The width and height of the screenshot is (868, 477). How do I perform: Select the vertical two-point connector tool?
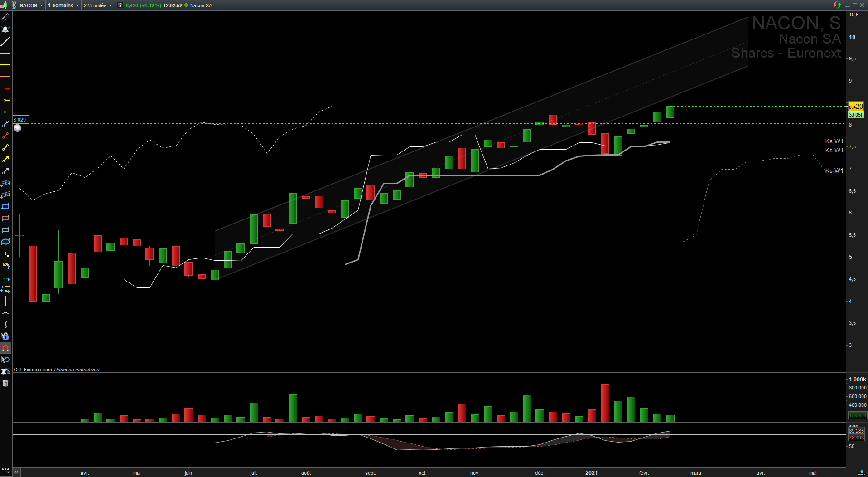pyautogui.click(x=5, y=324)
